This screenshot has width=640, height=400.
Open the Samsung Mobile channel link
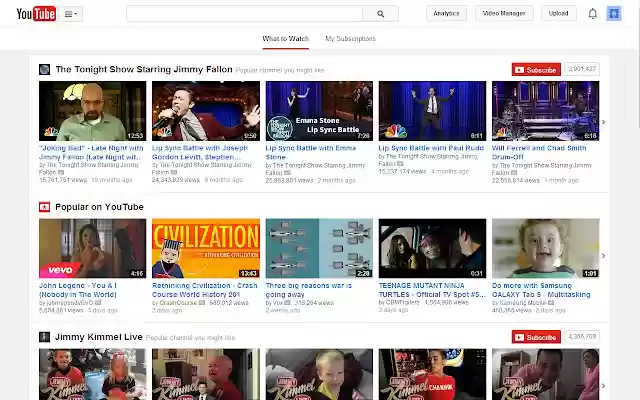[523, 303]
